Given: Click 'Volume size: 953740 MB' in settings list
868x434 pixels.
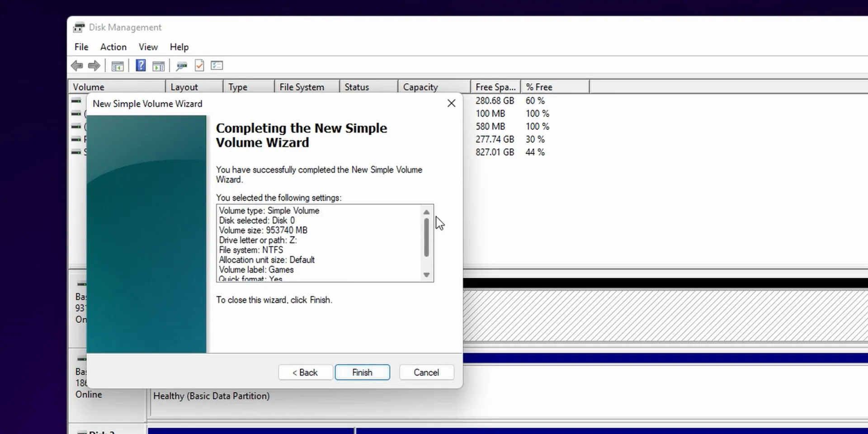Looking at the screenshot, I should pos(263,230).
